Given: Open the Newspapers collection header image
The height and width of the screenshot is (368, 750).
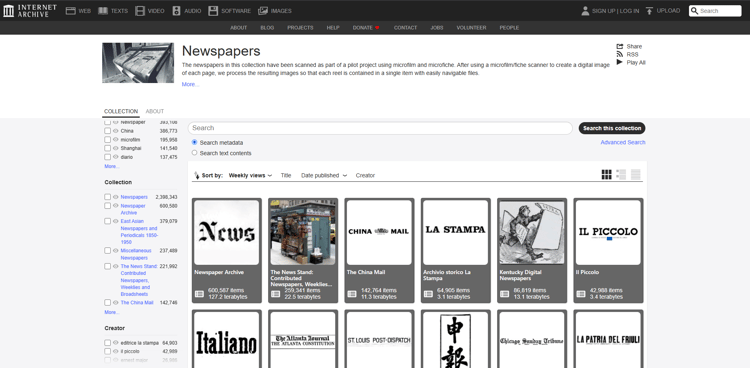Looking at the screenshot, I should pyautogui.click(x=138, y=63).
